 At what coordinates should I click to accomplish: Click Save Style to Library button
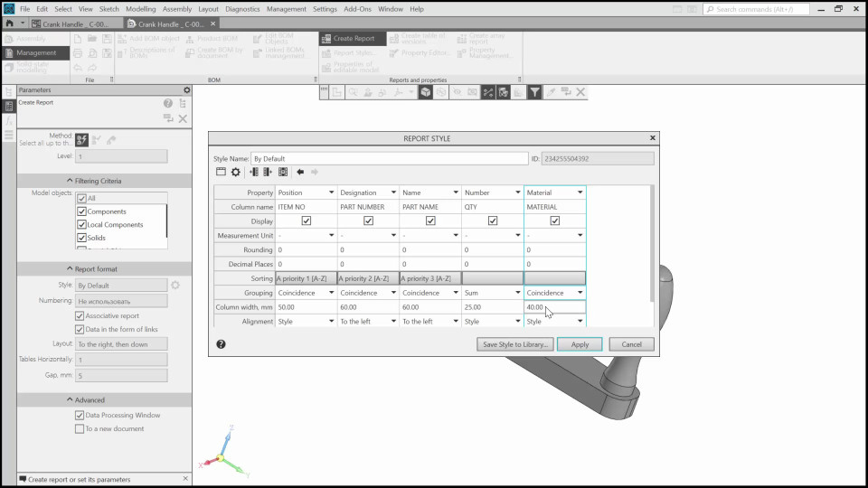point(514,344)
